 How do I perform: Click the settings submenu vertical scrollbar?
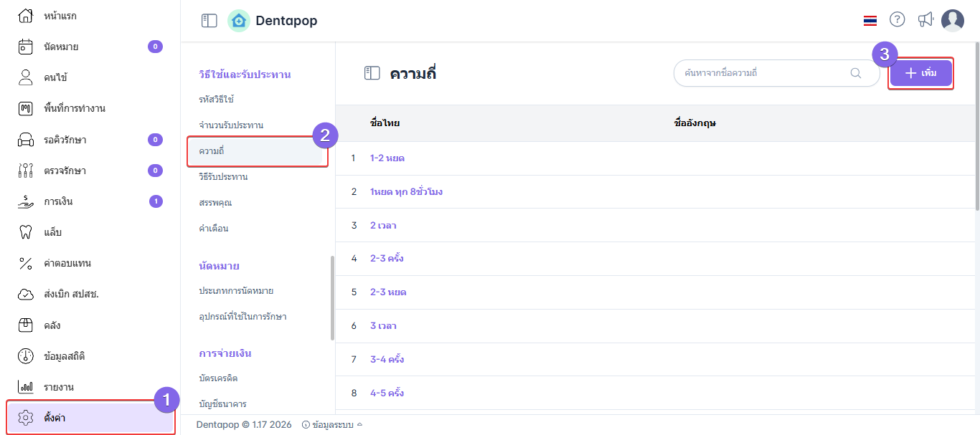[x=331, y=297]
